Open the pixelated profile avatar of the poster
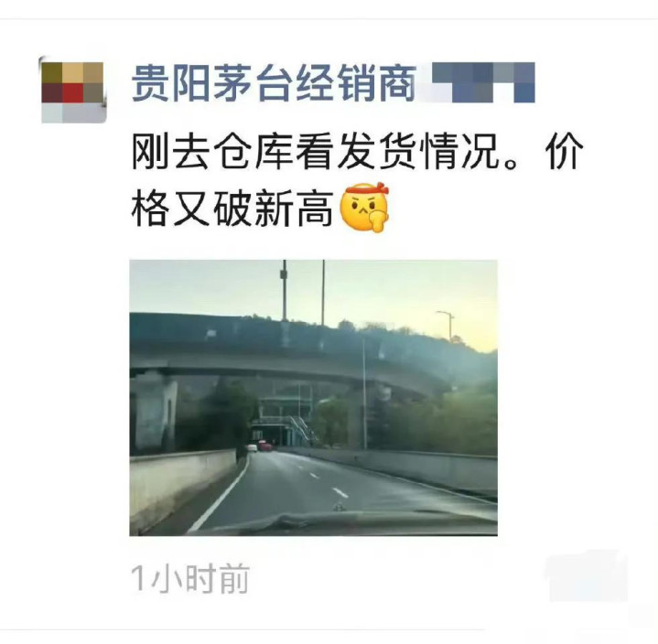 pos(73,91)
